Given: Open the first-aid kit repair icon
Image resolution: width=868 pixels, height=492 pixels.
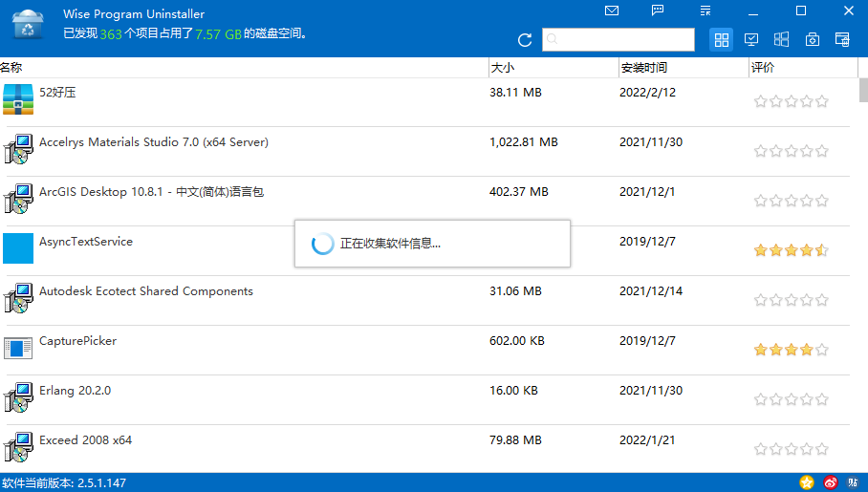Looking at the screenshot, I should pyautogui.click(x=812, y=40).
